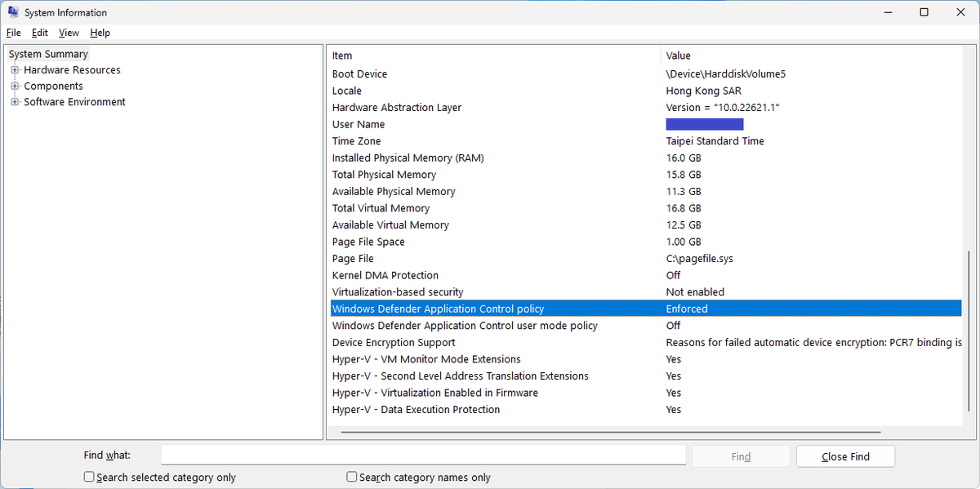Select the Device Encryption Support row
980x489 pixels.
point(645,342)
